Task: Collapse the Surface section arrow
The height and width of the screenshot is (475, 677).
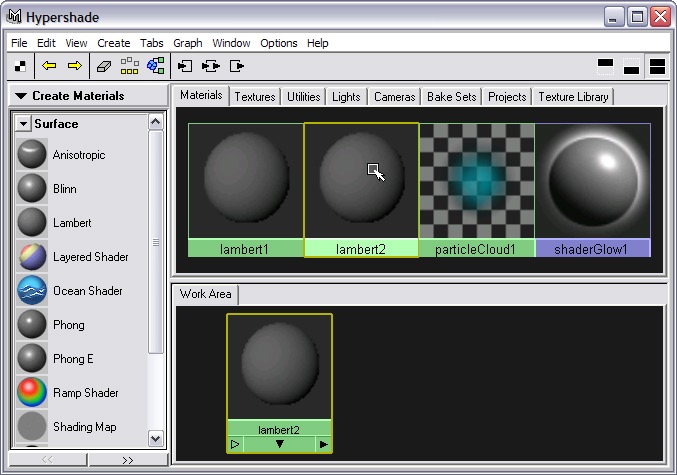Action: [24, 124]
